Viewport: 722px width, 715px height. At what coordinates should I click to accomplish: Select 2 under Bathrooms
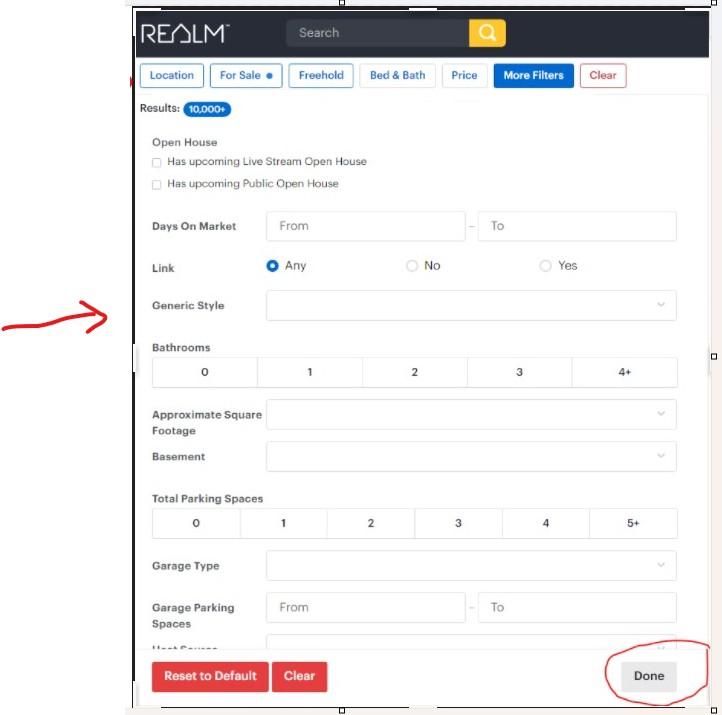pos(414,372)
